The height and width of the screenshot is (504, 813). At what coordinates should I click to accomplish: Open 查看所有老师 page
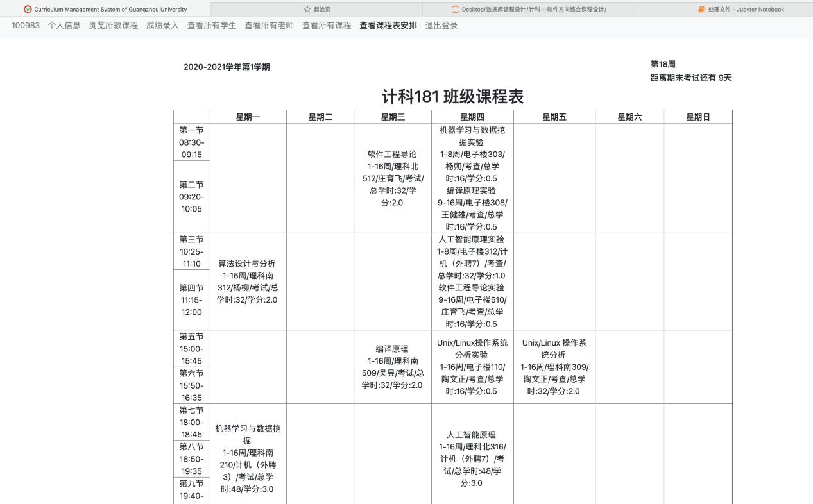tap(270, 26)
